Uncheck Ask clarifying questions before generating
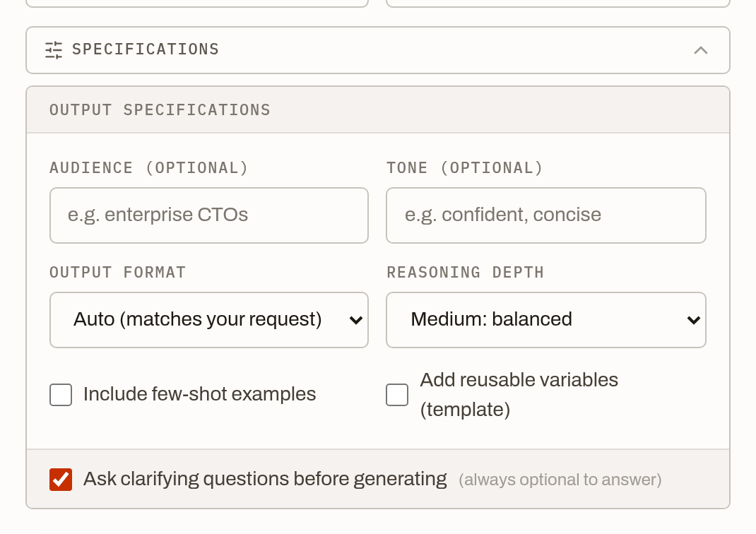The height and width of the screenshot is (534, 756). pos(61,480)
